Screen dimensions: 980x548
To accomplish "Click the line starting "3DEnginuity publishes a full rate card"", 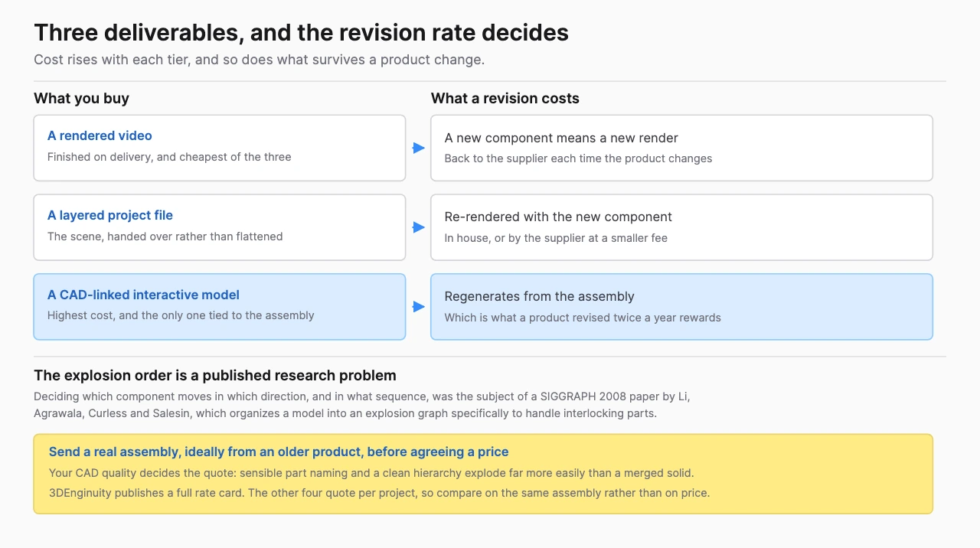I will coord(380,493).
